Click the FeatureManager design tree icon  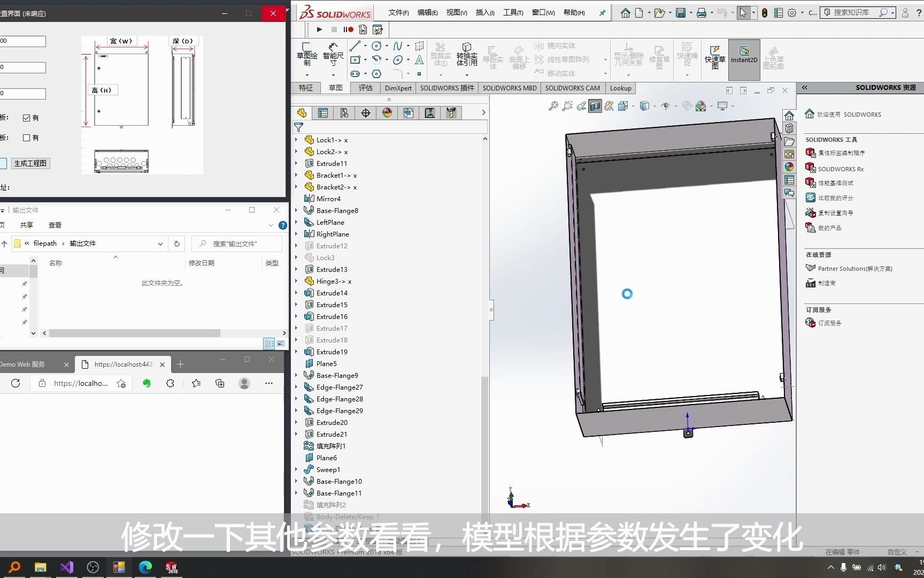tap(302, 113)
